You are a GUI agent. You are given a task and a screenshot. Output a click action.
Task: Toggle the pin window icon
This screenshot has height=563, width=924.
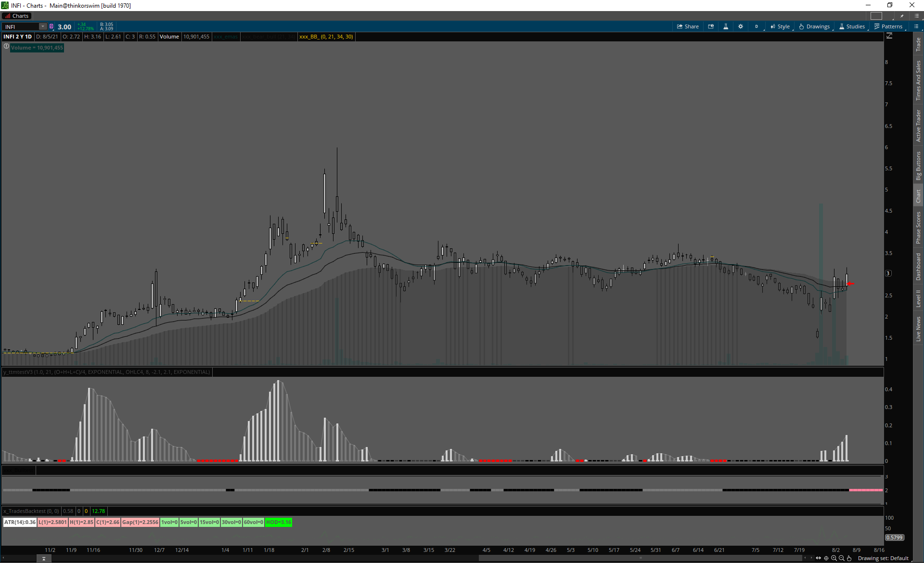902,16
